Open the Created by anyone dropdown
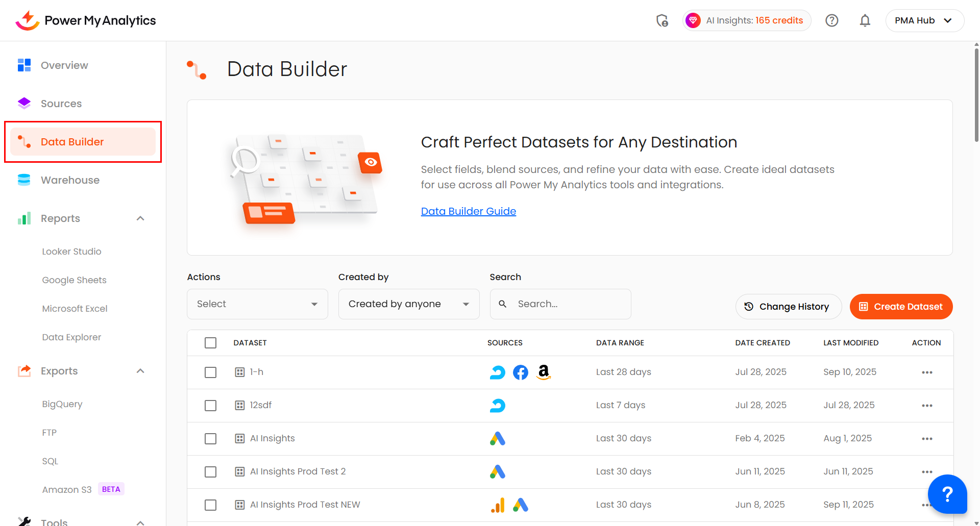This screenshot has height=526, width=980. click(408, 304)
